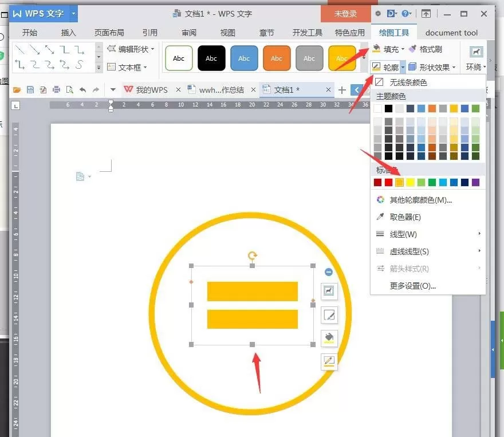Image resolution: width=504 pixels, height=437 pixels.
Task: Click the export to PDF icon
Action: pos(44,90)
